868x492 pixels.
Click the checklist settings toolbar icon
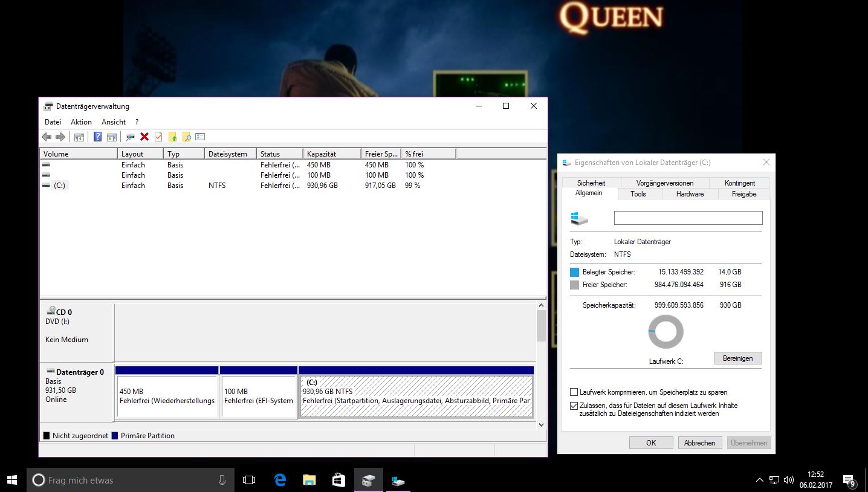200,137
